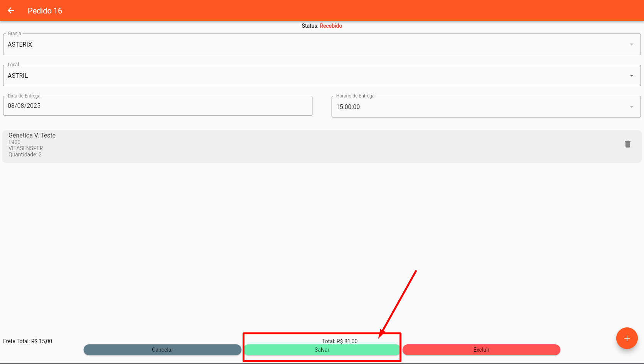Click the Total R$ 81,00 label
The width and height of the screenshot is (644, 364).
pos(339,341)
